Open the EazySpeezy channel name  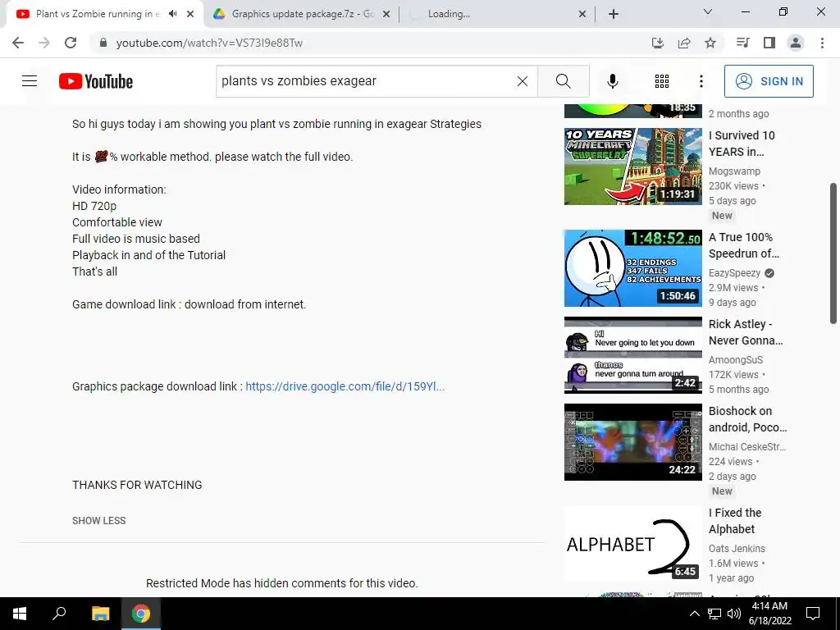click(x=734, y=272)
